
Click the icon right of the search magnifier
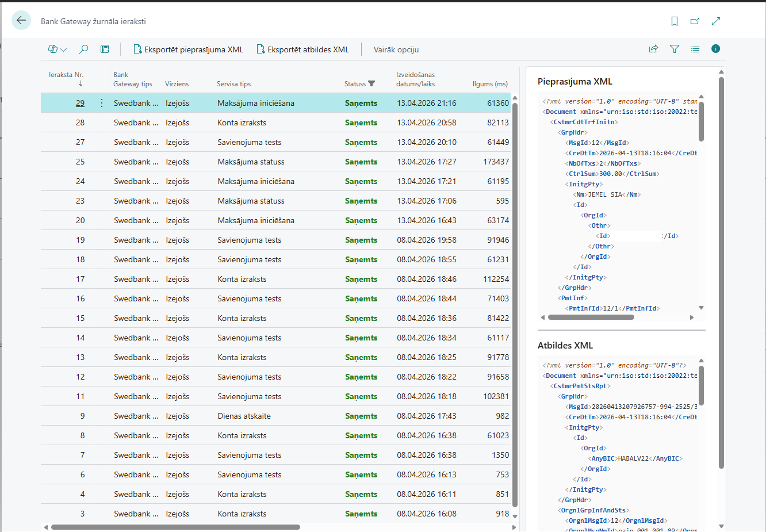[105, 49]
